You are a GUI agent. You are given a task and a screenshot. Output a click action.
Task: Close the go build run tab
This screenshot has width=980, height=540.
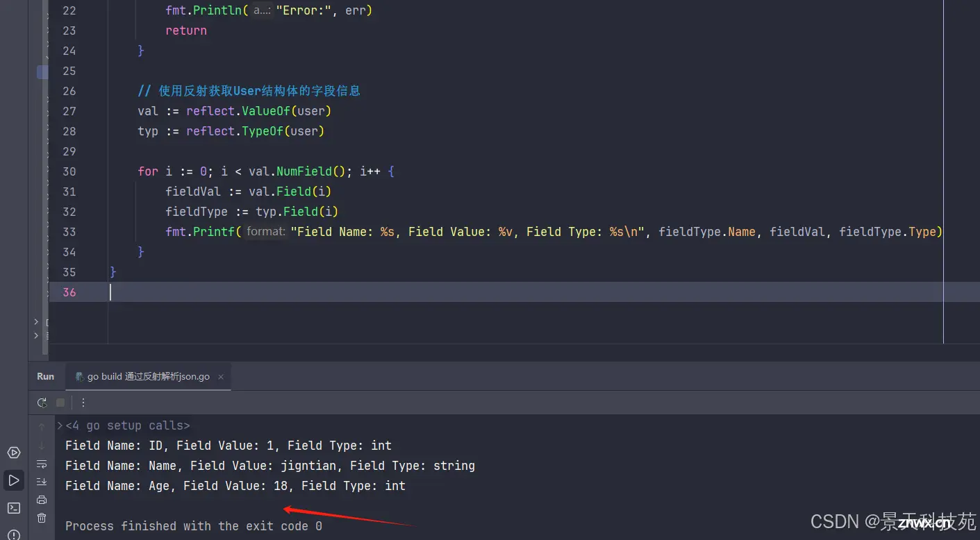(x=221, y=377)
